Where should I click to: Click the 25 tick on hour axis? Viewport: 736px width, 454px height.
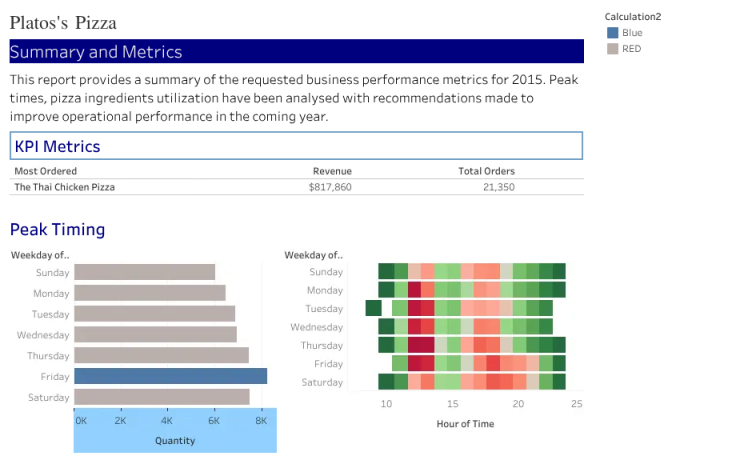(577, 404)
